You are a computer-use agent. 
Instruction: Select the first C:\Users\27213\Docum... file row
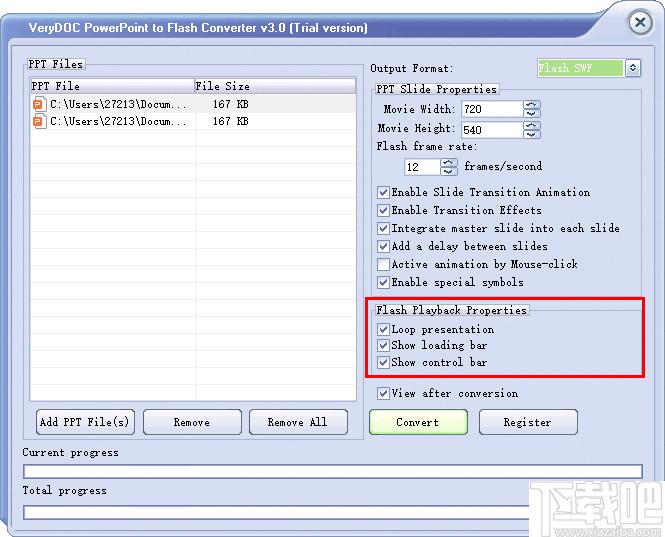[x=193, y=104]
